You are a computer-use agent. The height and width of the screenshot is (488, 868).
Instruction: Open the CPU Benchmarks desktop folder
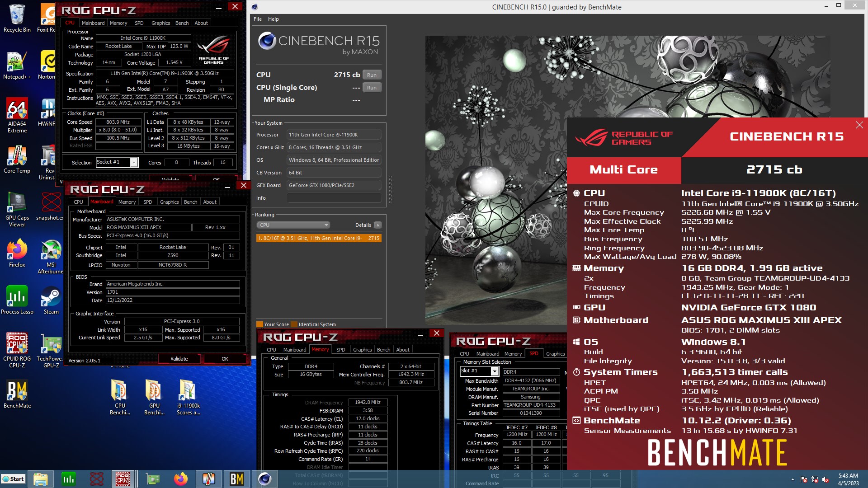(x=120, y=398)
